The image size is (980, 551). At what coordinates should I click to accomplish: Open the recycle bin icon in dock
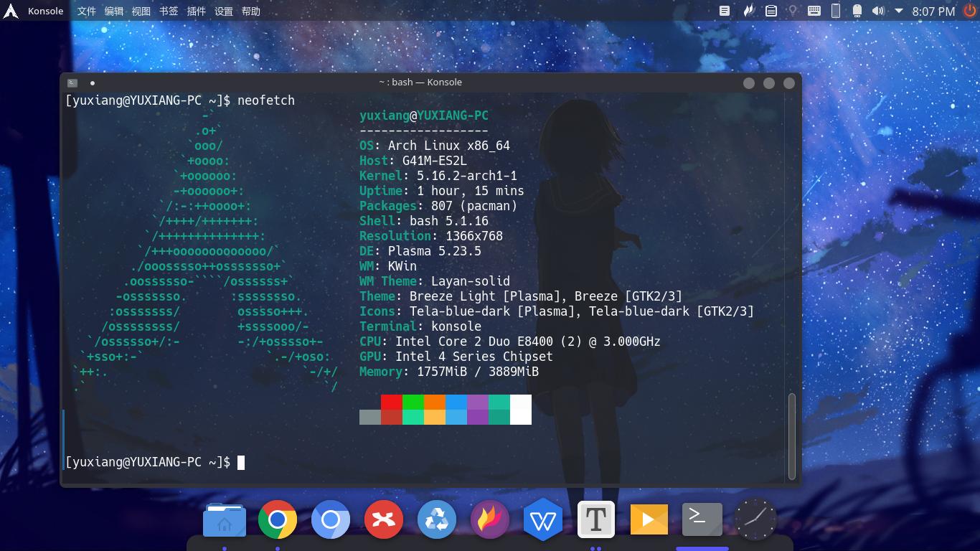point(437,519)
